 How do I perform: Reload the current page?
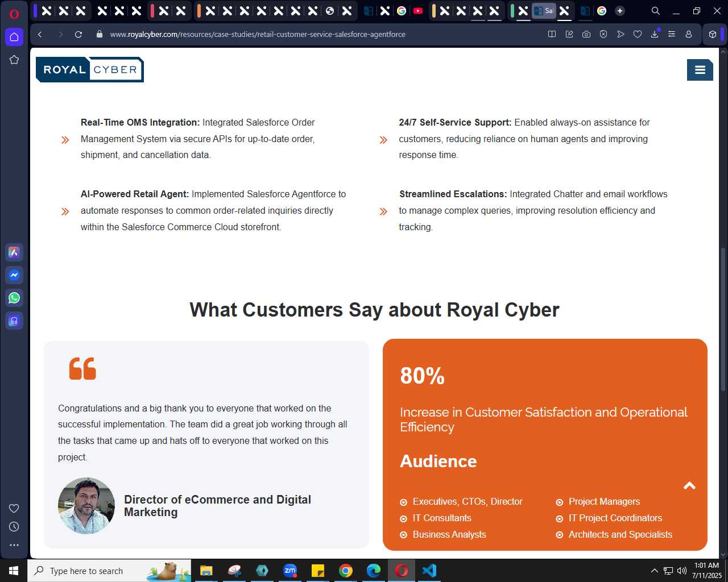[x=78, y=34]
